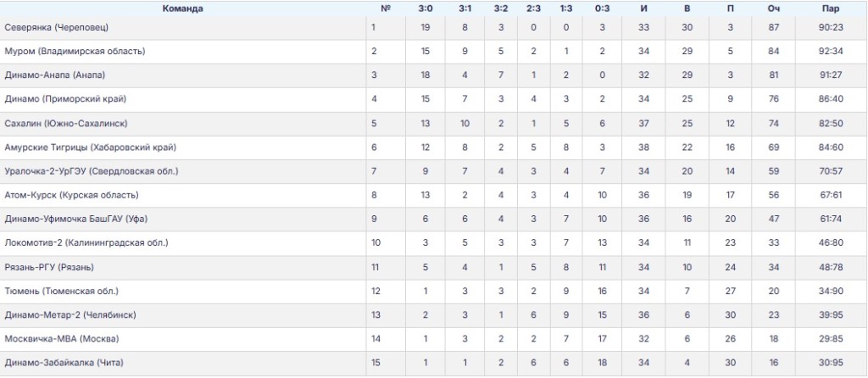Viewport: 868px width, 378px height.
Task: Sort by the Оч points column header
Action: click(773, 8)
